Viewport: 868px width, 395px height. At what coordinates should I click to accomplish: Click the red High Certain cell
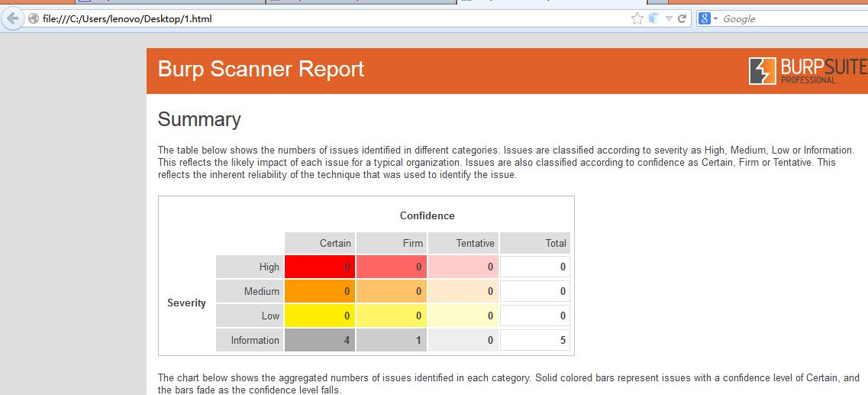coord(320,267)
